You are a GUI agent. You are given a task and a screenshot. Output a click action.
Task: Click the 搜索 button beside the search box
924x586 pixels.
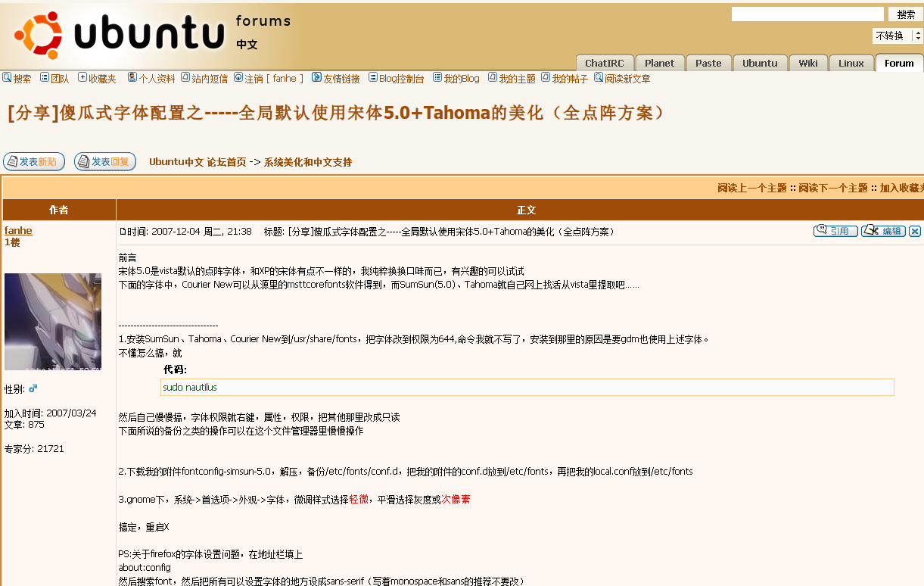pyautogui.click(x=906, y=14)
